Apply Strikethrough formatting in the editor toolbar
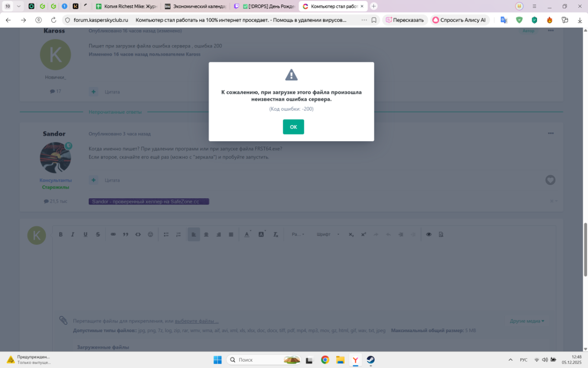Image resolution: width=588 pixels, height=368 pixels. 98,235
